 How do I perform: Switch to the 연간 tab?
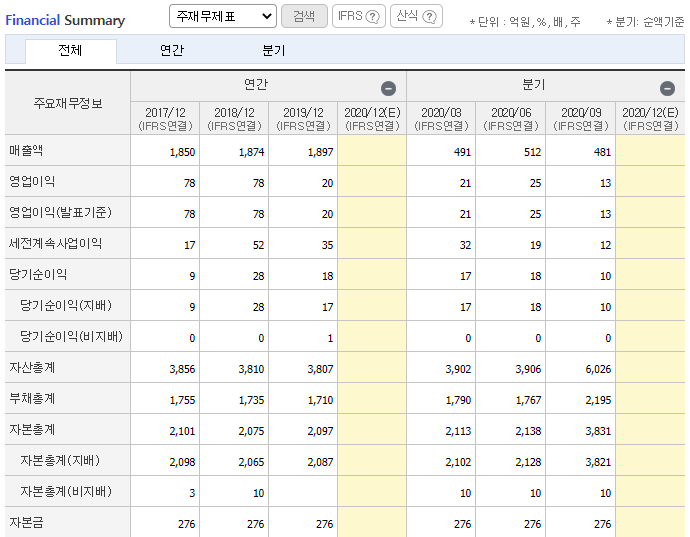[x=172, y=50]
